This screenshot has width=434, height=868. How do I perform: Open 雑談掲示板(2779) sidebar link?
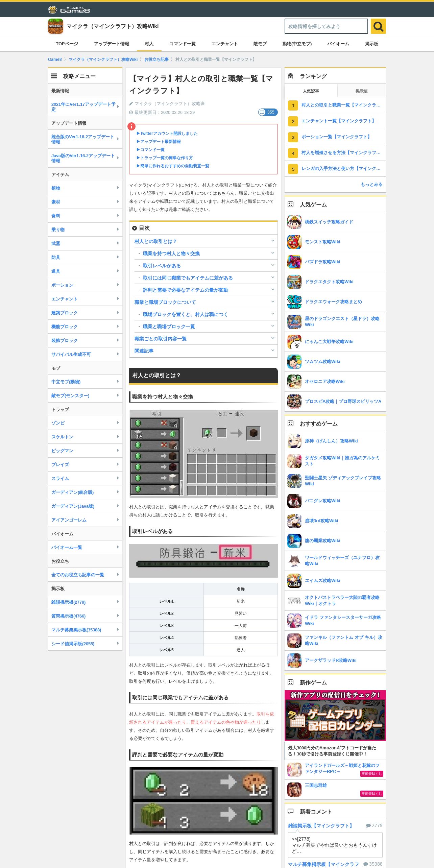click(x=69, y=602)
